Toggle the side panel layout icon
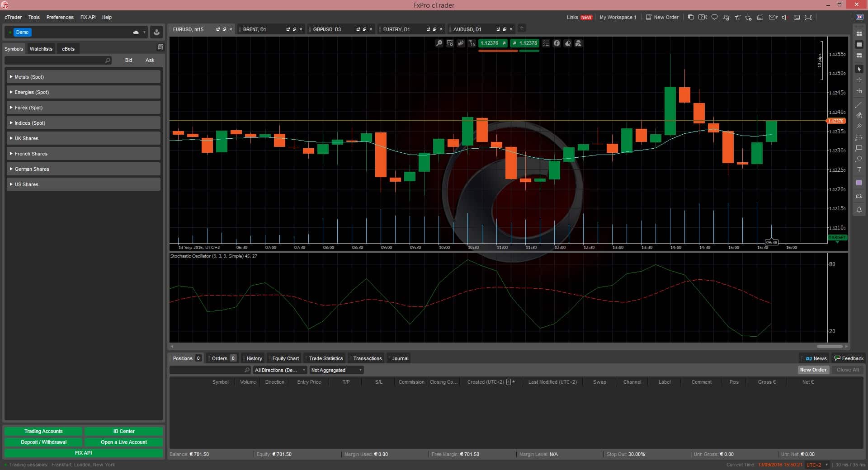868x470 pixels. [797, 17]
